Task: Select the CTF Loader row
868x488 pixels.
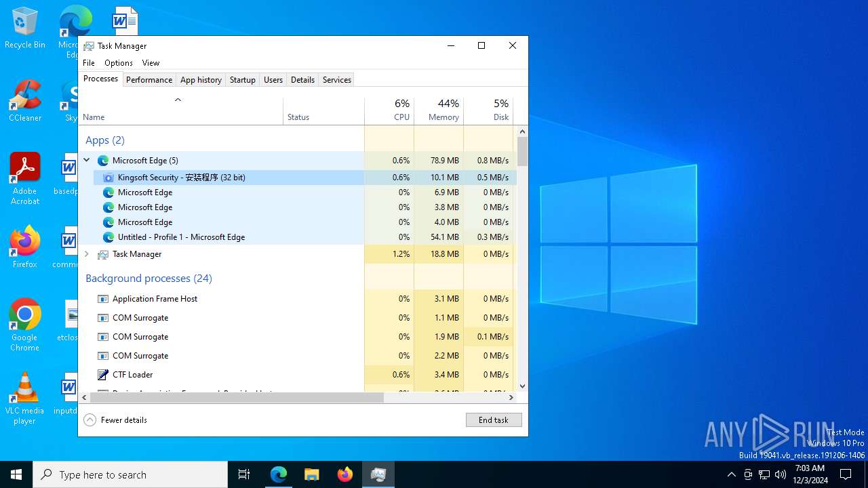Action: coord(298,375)
